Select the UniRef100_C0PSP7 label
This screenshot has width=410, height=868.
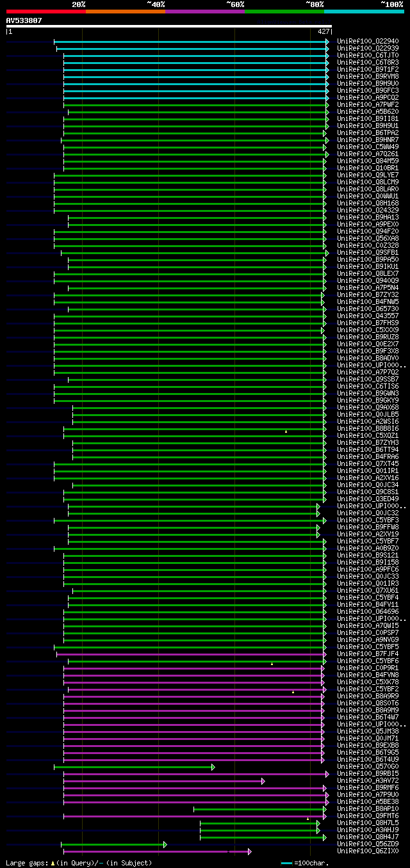point(368,632)
